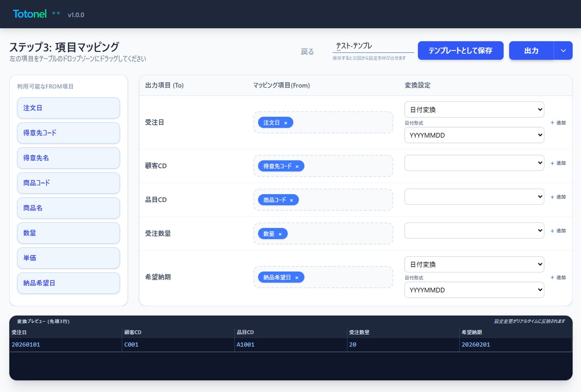The width and height of the screenshot is (581, 392).
Task: Click テンプレートとして保存 button
Action: pos(461,50)
